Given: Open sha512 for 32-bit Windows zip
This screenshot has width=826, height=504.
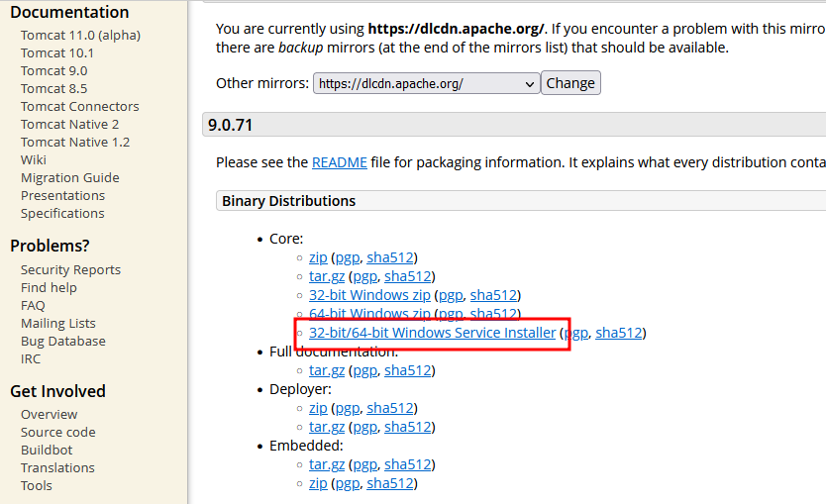Looking at the screenshot, I should tap(493, 296).
